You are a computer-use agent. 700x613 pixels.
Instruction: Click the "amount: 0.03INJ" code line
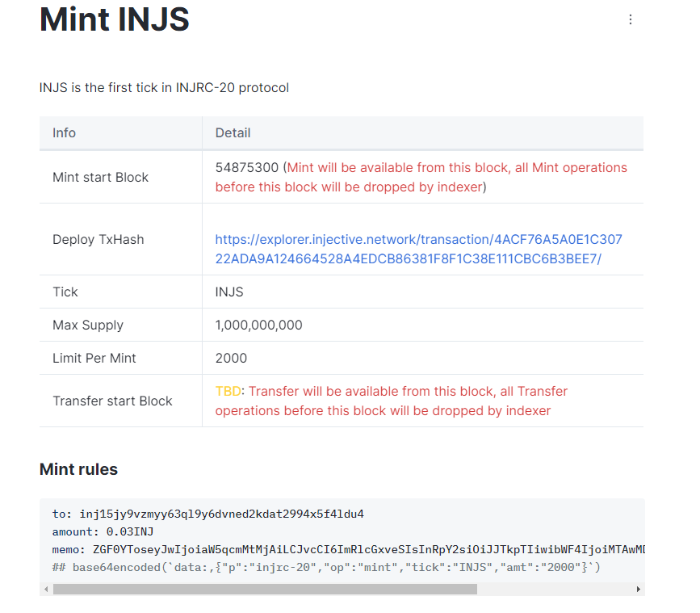click(103, 531)
